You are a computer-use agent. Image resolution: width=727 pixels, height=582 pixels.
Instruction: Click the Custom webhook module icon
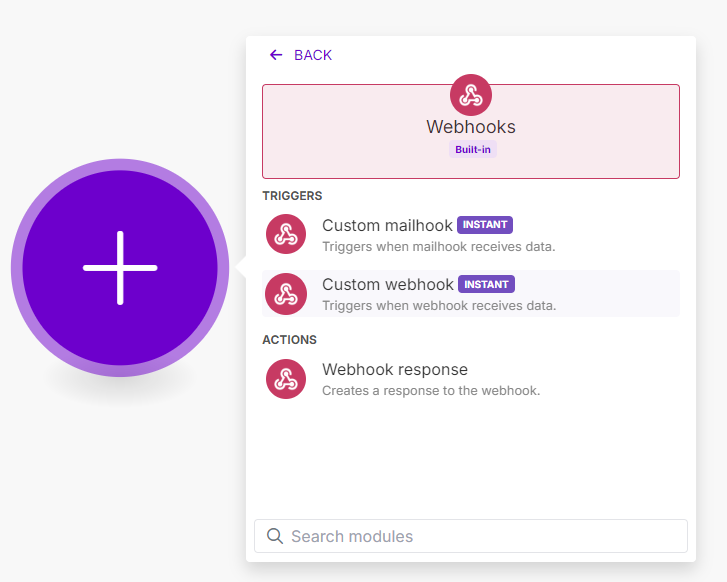[x=286, y=294]
